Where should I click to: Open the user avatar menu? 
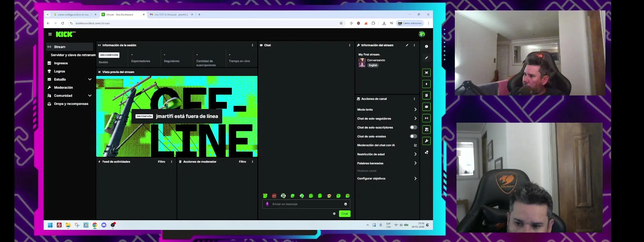[x=422, y=34]
